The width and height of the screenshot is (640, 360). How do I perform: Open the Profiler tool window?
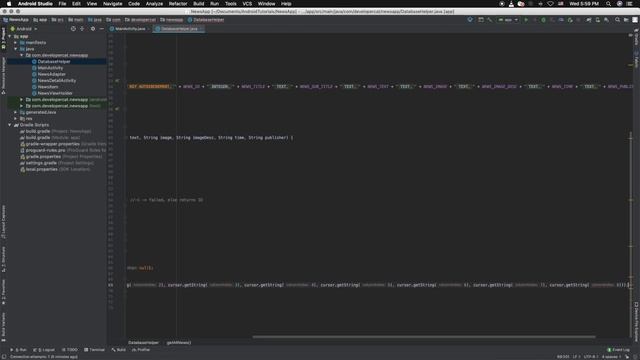pos(141,350)
